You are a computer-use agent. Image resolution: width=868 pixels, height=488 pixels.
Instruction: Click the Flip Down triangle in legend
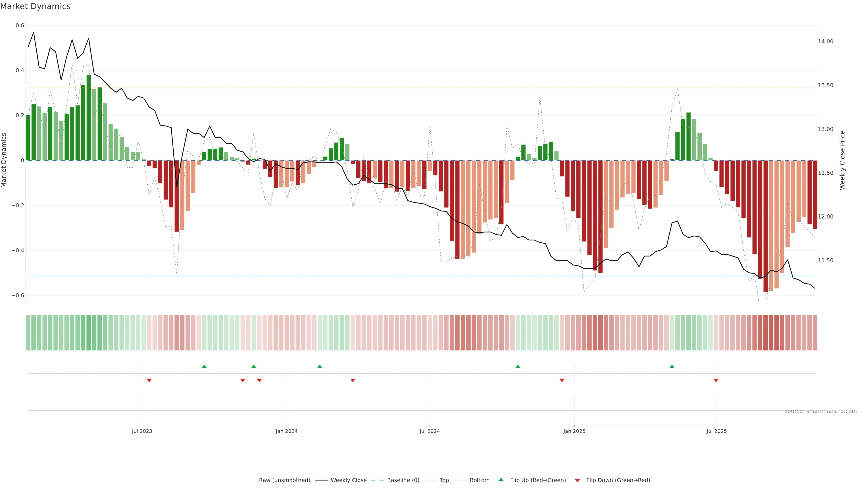(577, 480)
